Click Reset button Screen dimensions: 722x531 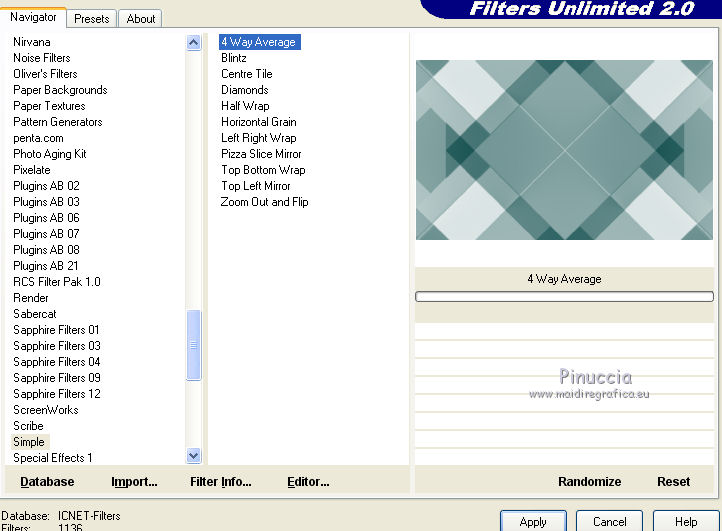[x=673, y=482]
